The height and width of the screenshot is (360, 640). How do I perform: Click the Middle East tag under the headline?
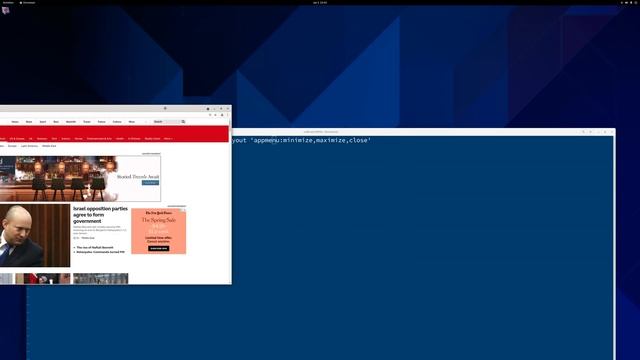tap(88, 238)
